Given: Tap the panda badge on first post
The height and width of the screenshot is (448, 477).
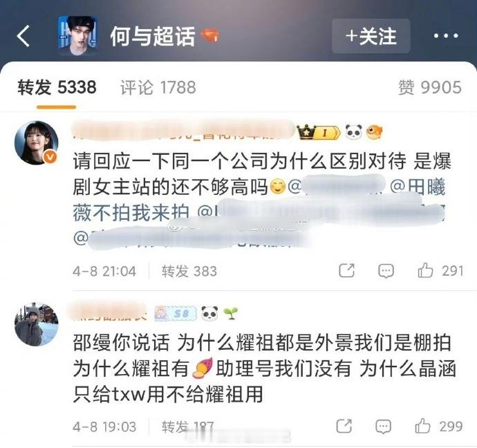Looking at the screenshot, I should [x=354, y=132].
